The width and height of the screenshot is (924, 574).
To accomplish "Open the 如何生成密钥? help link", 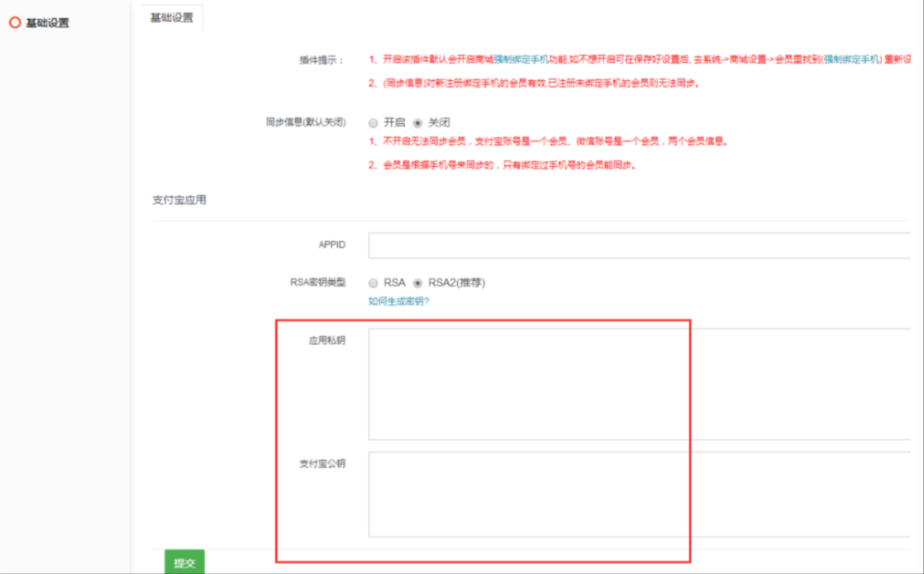I will coord(398,301).
